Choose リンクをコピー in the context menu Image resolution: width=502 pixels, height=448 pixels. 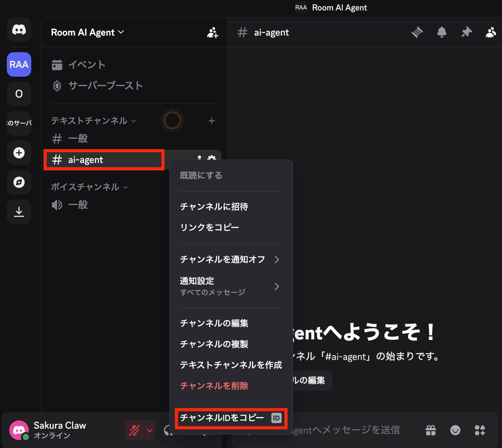coord(209,227)
